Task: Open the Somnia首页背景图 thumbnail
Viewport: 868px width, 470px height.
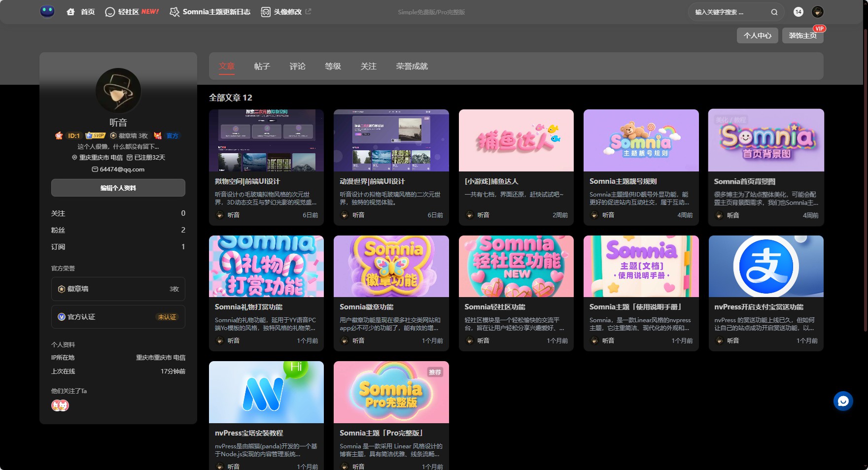Action: point(766,140)
